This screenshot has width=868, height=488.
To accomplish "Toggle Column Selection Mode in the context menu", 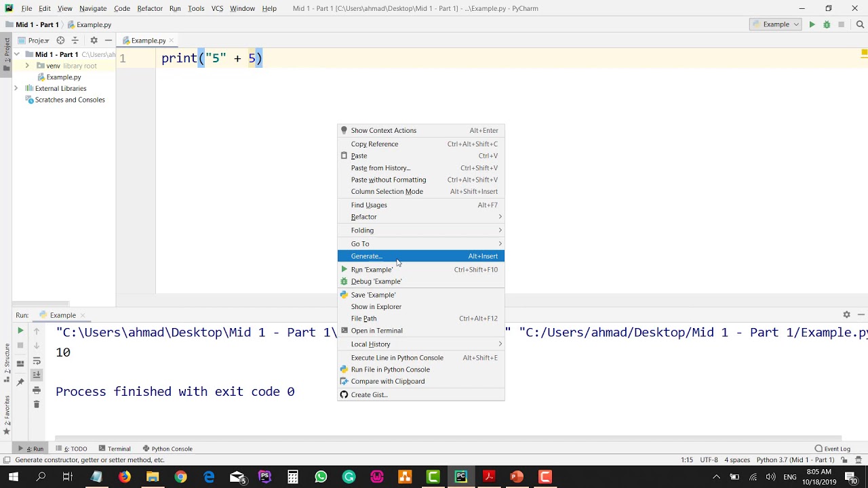I will point(421,192).
